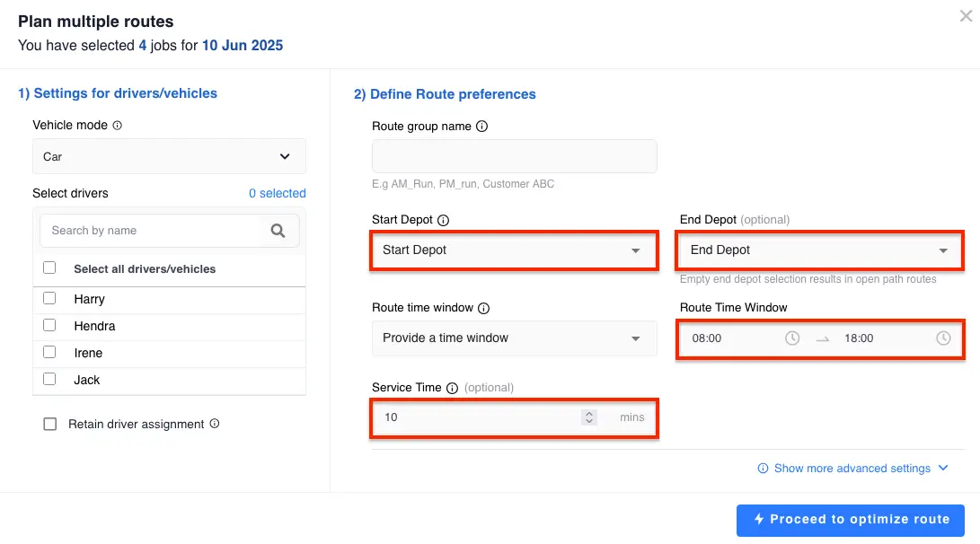Click Proceed to optimize route button
The width and height of the screenshot is (980, 544).
tap(850, 521)
